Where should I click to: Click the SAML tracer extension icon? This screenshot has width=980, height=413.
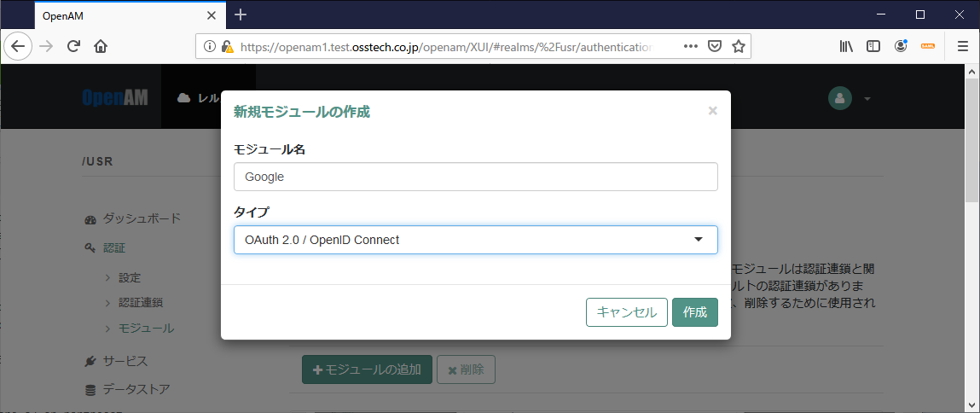[928, 46]
